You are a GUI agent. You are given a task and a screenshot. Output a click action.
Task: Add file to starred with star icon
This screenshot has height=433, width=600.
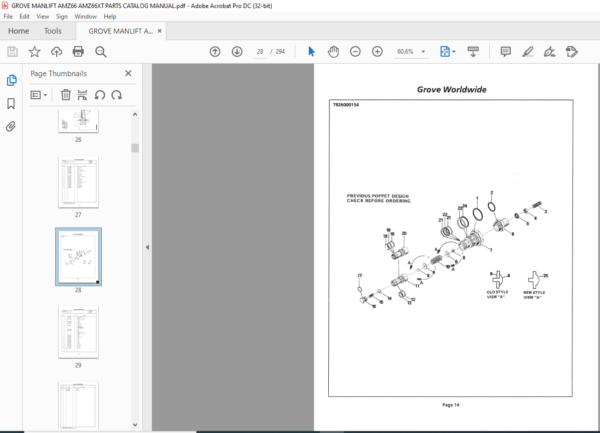34,52
